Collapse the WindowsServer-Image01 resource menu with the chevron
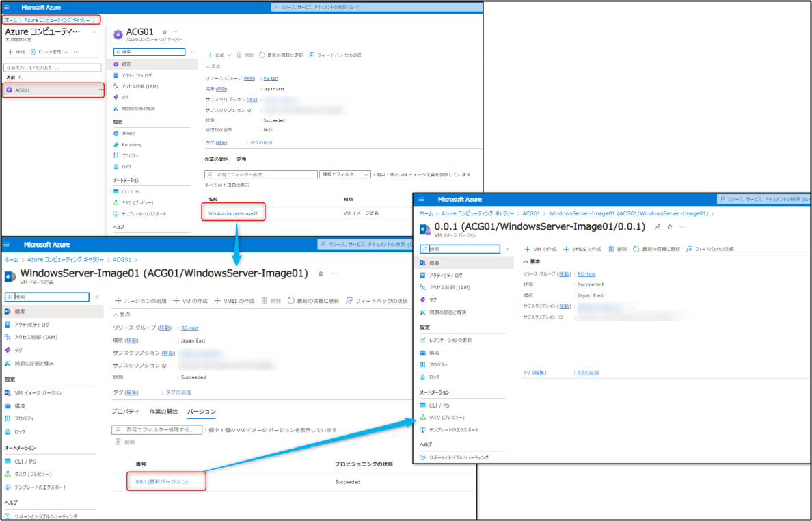Image resolution: width=812 pixels, height=521 pixels. tap(97, 297)
